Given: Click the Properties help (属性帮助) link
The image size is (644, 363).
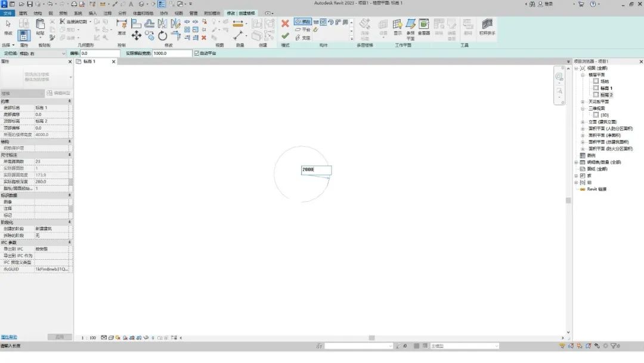Looking at the screenshot, I should tap(9, 337).
